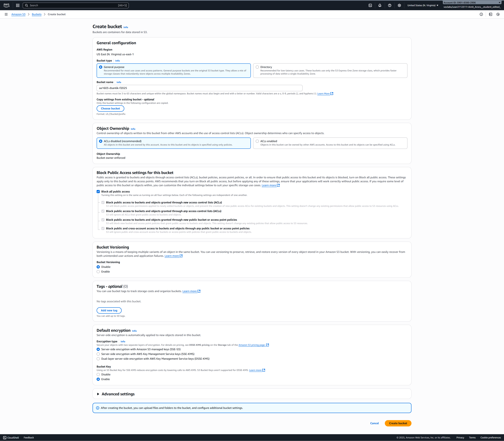504x441 pixels.
Task: Go to Amazon S3 breadcrumb
Action: (19, 14)
